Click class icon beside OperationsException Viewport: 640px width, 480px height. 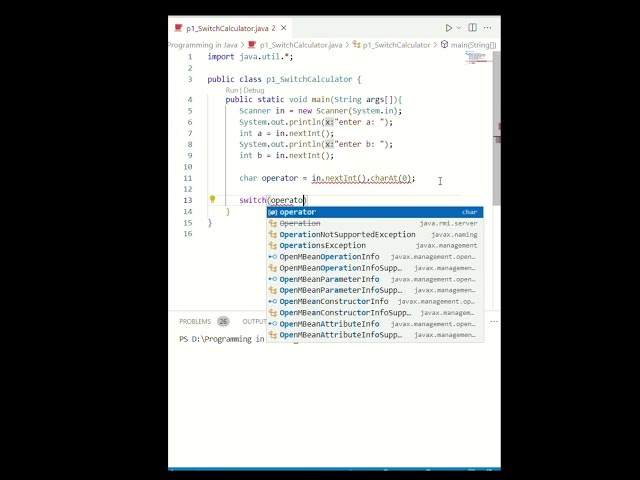click(273, 246)
